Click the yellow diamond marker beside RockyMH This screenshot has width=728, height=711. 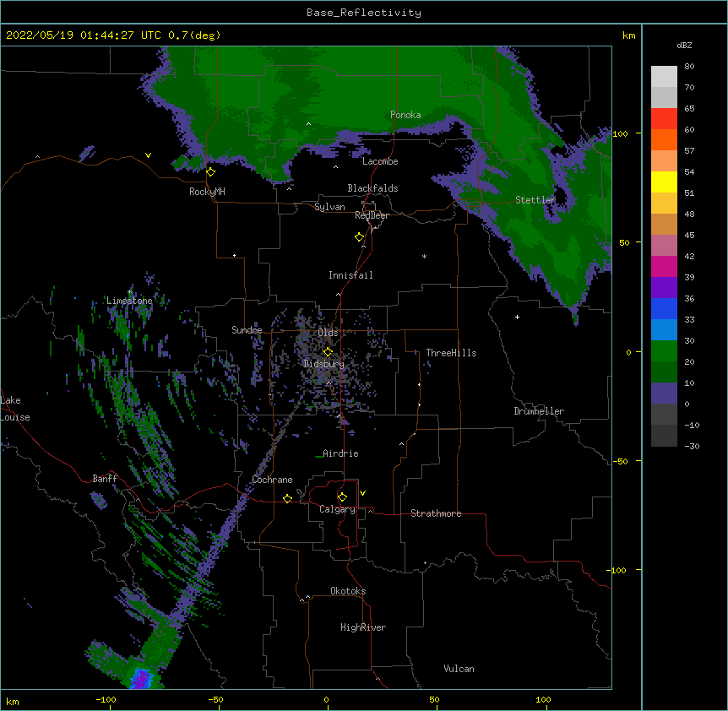pos(211,172)
